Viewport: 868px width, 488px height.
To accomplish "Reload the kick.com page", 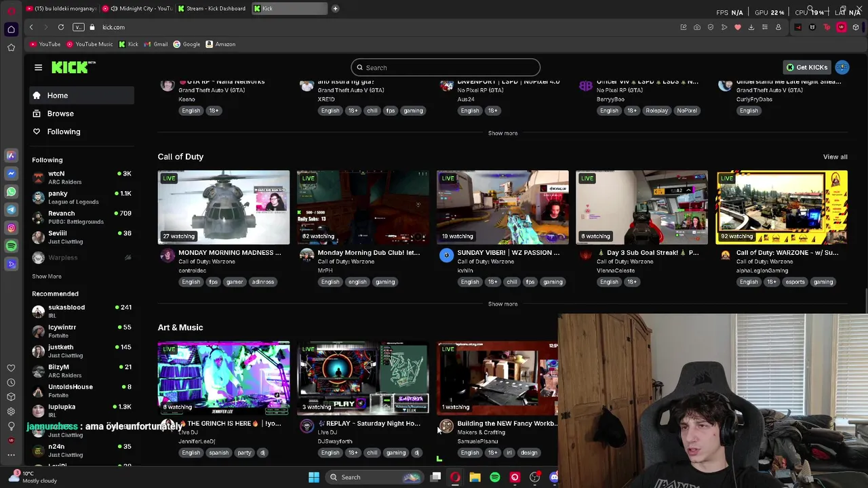I will coord(61,27).
